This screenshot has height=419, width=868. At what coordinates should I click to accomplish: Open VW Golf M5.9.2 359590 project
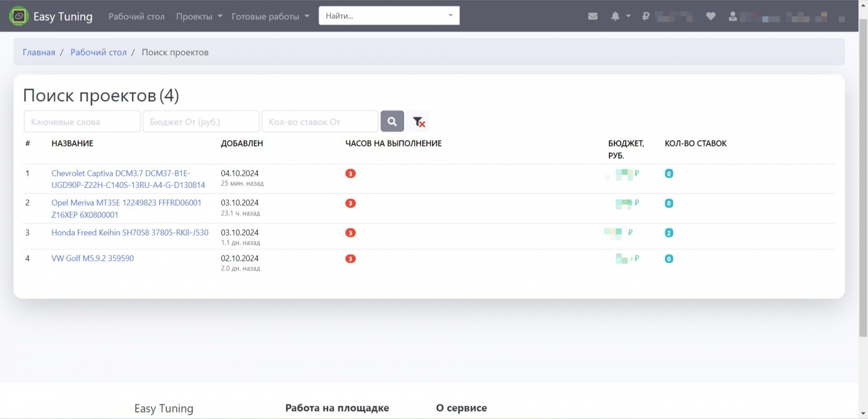click(x=93, y=258)
